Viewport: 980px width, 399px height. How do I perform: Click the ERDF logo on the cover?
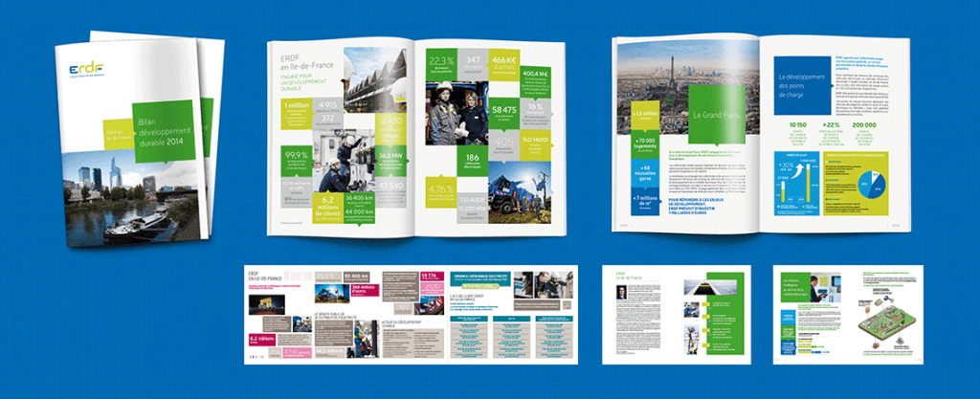[85, 69]
